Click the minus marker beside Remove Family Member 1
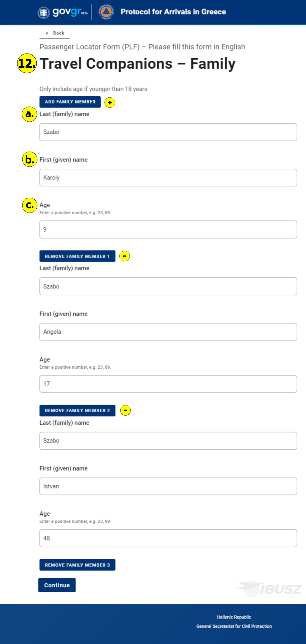 125,256
